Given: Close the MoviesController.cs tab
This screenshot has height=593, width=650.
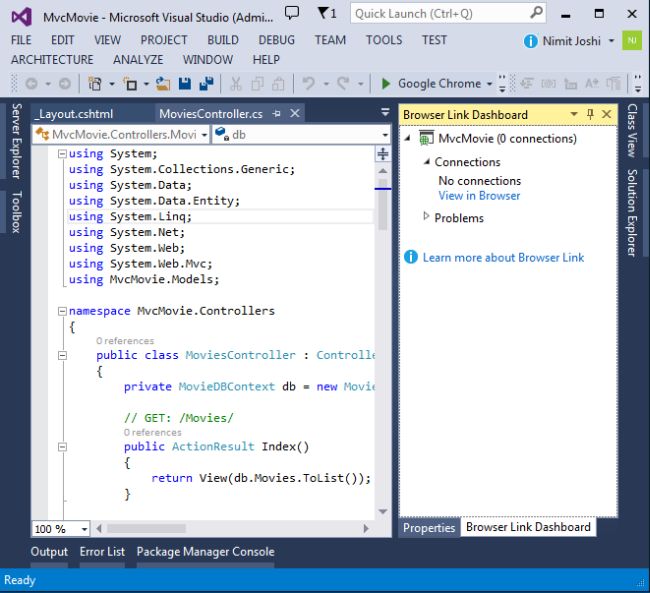Looking at the screenshot, I should [x=295, y=113].
